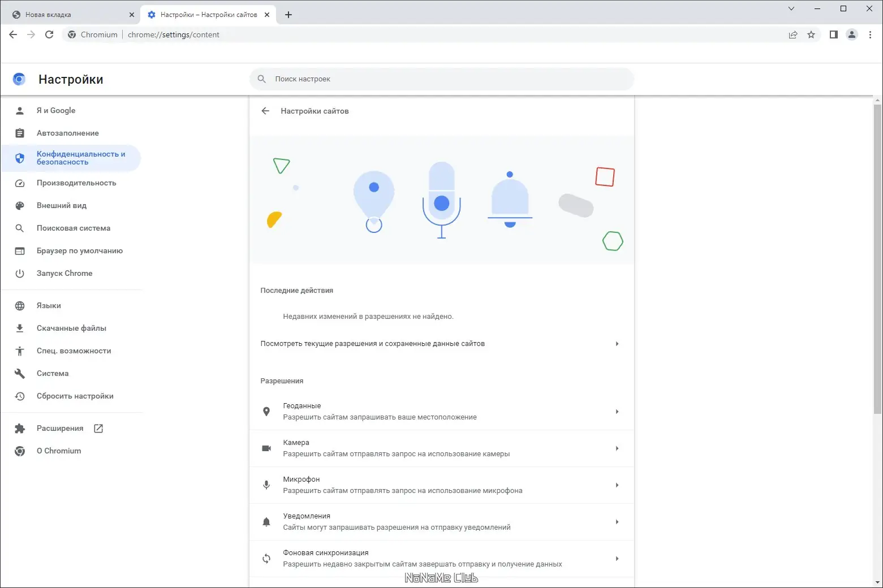Select the globe icon for Языки
The width and height of the screenshot is (883, 588).
click(20, 305)
